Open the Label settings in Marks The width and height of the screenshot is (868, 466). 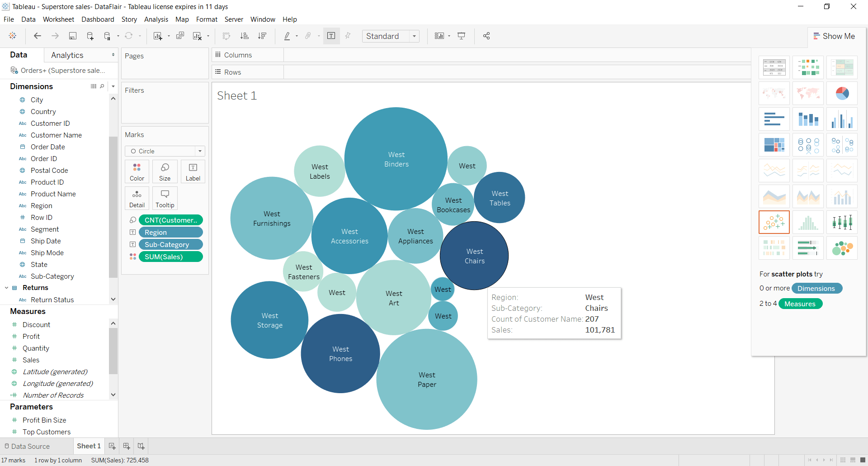click(x=193, y=171)
